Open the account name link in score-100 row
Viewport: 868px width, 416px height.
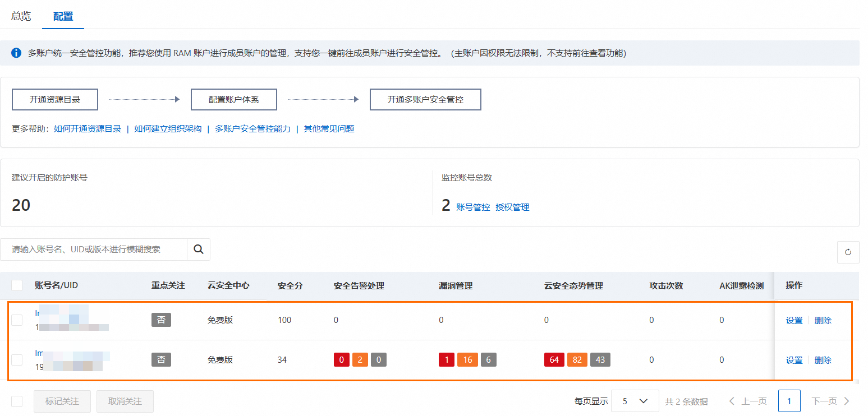pyautogui.click(x=62, y=313)
